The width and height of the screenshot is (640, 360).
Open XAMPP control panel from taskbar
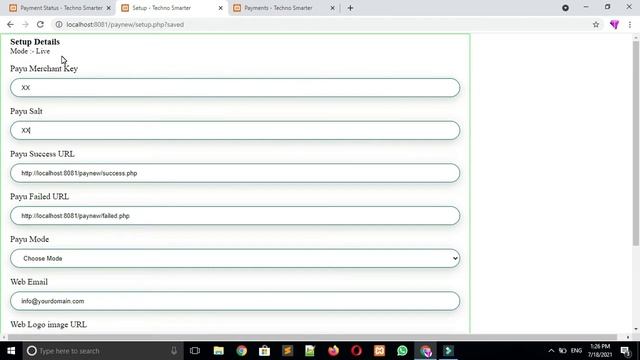tap(379, 351)
